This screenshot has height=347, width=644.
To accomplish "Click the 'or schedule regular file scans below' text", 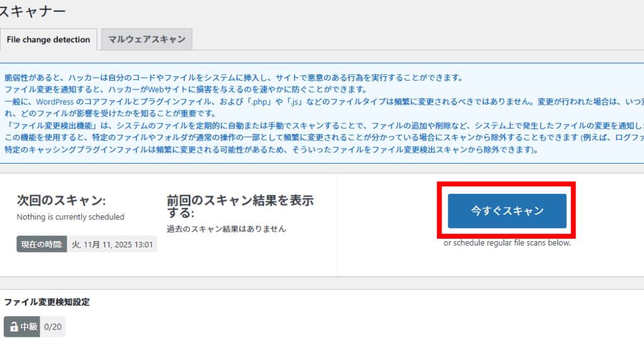I will 507,242.
